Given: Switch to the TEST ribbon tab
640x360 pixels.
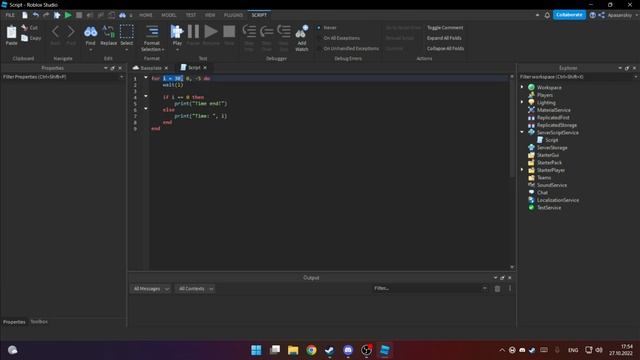Looking at the screenshot, I should (191, 15).
